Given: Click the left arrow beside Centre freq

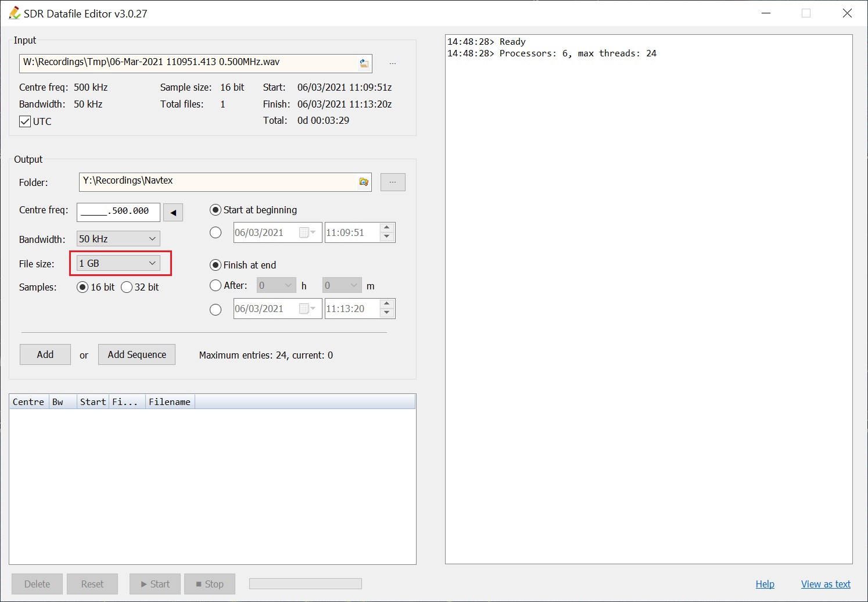Looking at the screenshot, I should click(x=173, y=213).
